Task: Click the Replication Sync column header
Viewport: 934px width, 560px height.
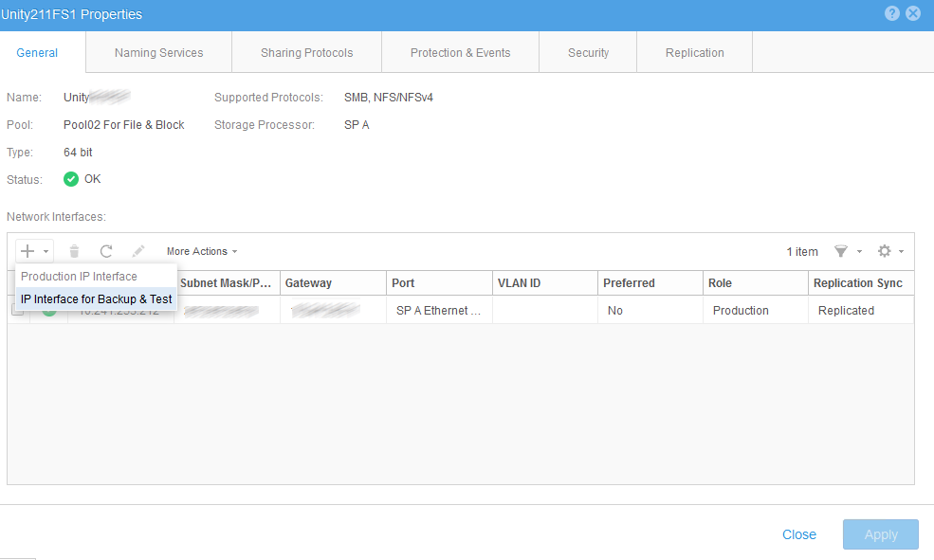Action: pos(857,283)
